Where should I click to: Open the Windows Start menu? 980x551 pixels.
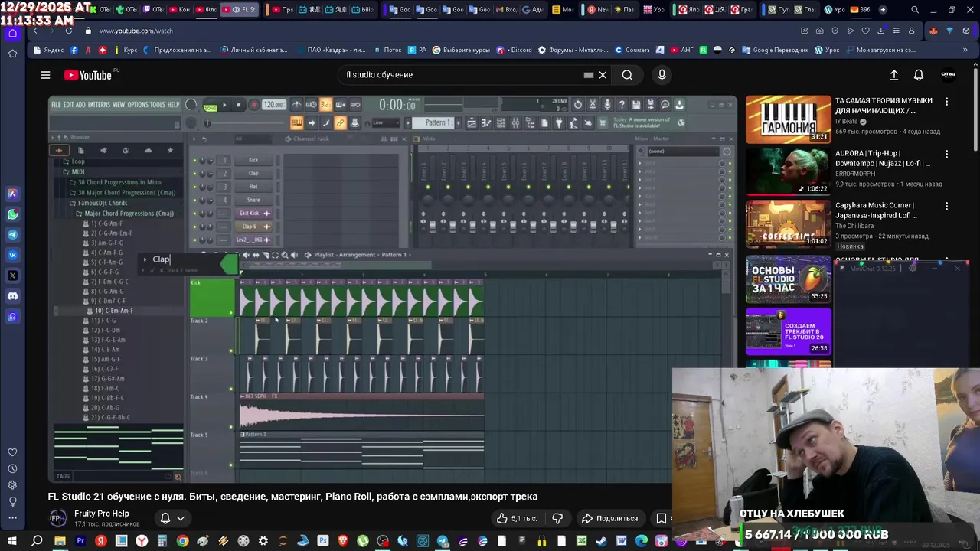13,541
